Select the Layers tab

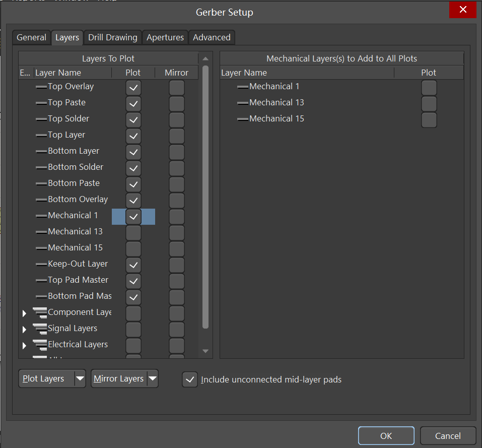tap(67, 37)
